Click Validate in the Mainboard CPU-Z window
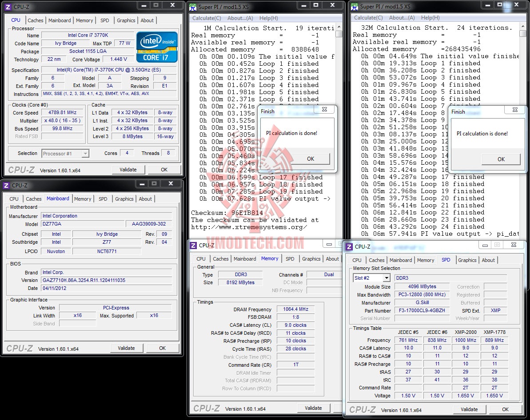 (127, 348)
